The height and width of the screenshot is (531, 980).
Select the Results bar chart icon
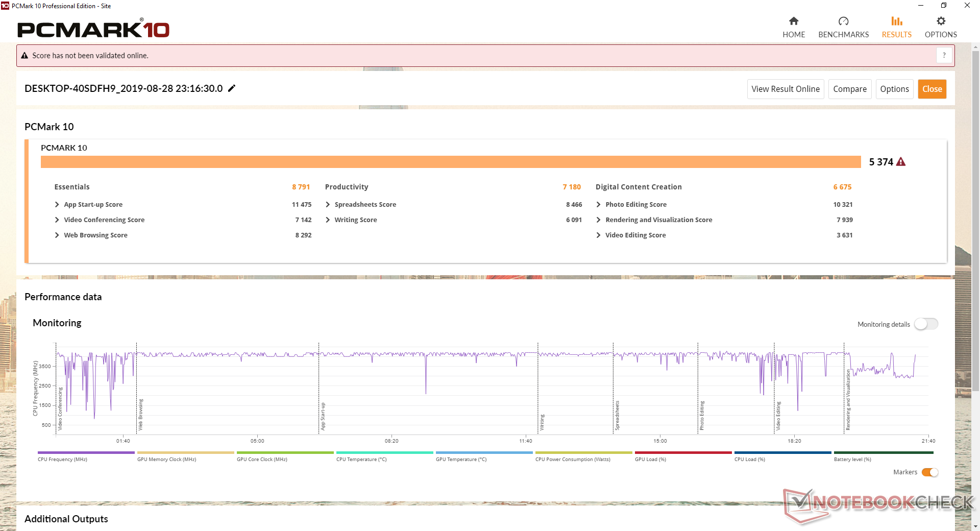click(896, 21)
